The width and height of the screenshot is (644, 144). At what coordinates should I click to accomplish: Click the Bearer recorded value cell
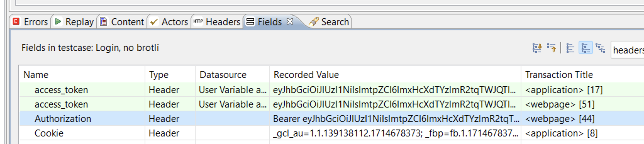pos(396,119)
